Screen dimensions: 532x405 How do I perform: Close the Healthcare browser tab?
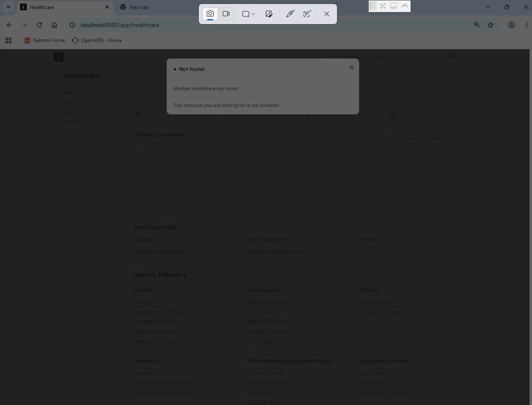click(107, 7)
